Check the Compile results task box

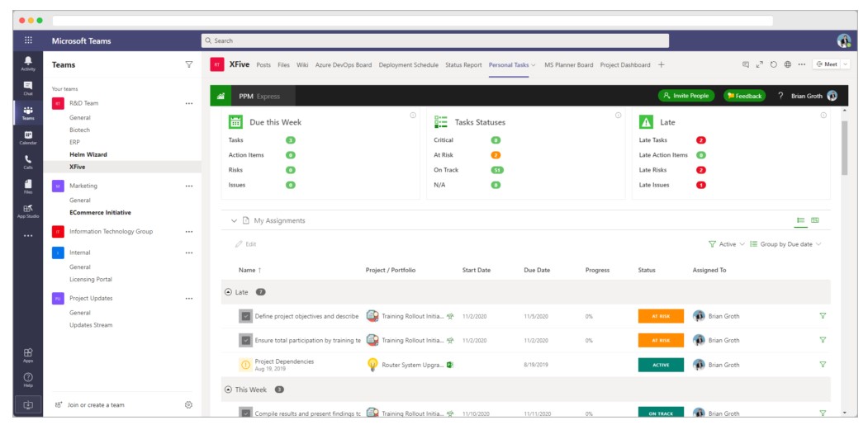(x=246, y=413)
